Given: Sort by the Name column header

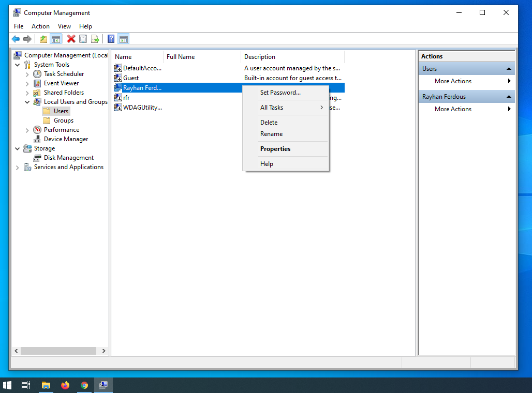Looking at the screenshot, I should point(138,57).
